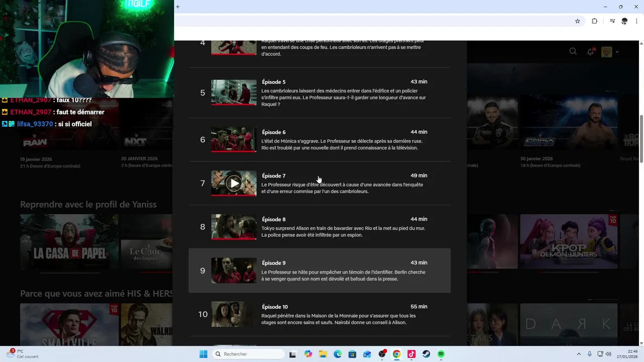Click the scrollbar up arrow
Screen dimensions: 644x362
tap(641, 43)
